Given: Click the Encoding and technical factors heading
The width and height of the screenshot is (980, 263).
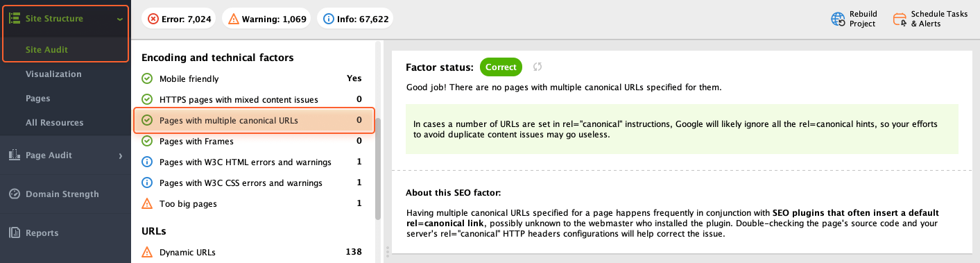Looking at the screenshot, I should point(218,57).
